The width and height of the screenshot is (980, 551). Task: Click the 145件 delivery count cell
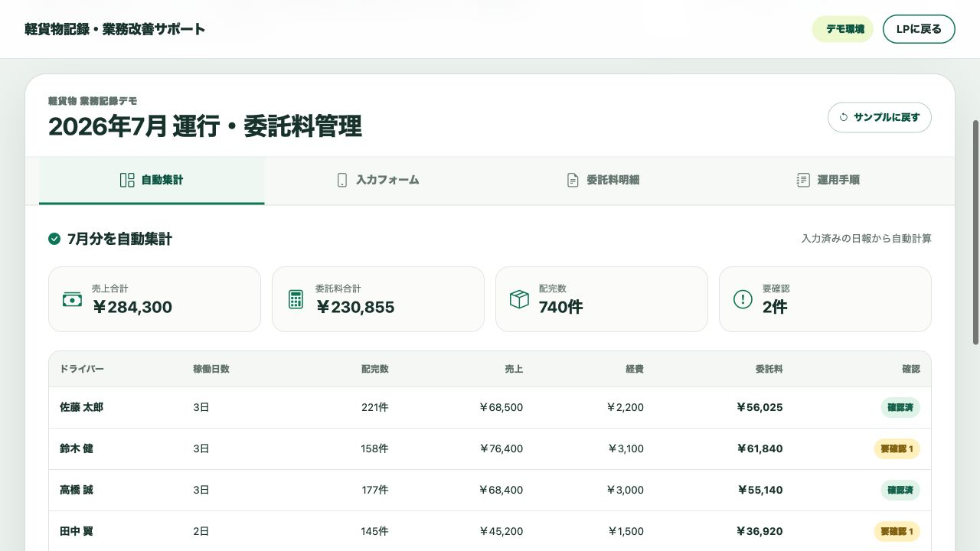click(x=375, y=531)
